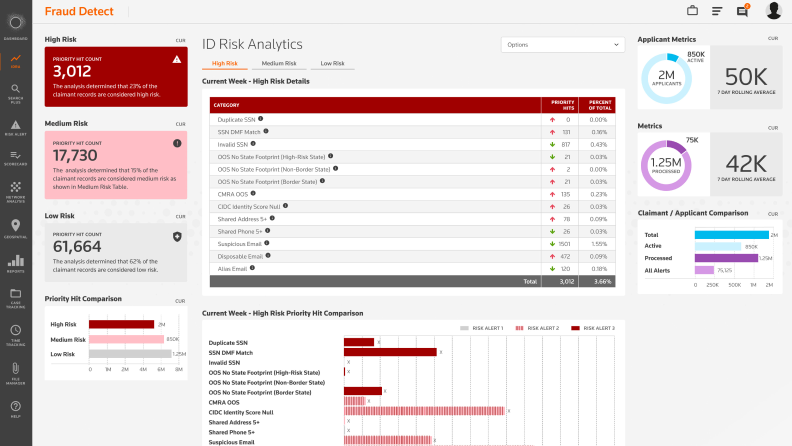Toggle Risk Alert 3 legend series
This screenshot has width=792, height=446.
point(592,327)
